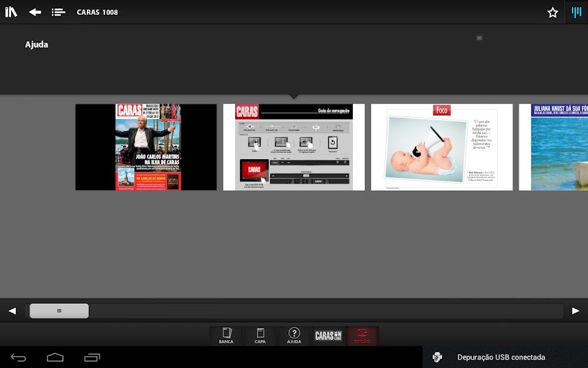The width and height of the screenshot is (588, 368).
Task: Open the CARAS cover thumbnail
Action: pos(146,147)
